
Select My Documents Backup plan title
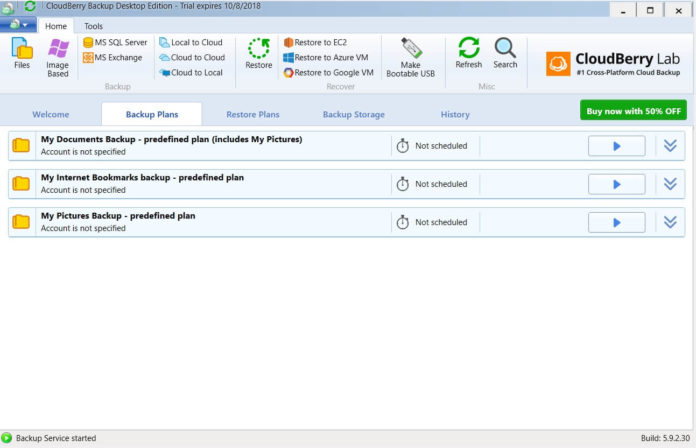(x=171, y=139)
